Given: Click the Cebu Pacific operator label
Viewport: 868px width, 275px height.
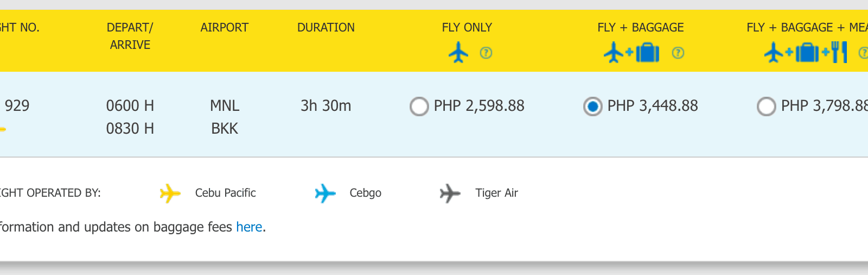Looking at the screenshot, I should click(x=225, y=193).
